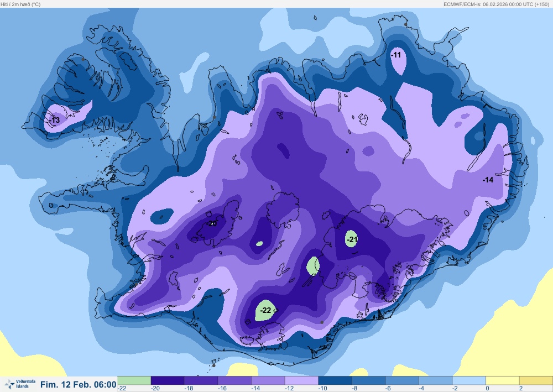Click the -14 temperature label in the east
553x392 pixels.
click(x=488, y=180)
